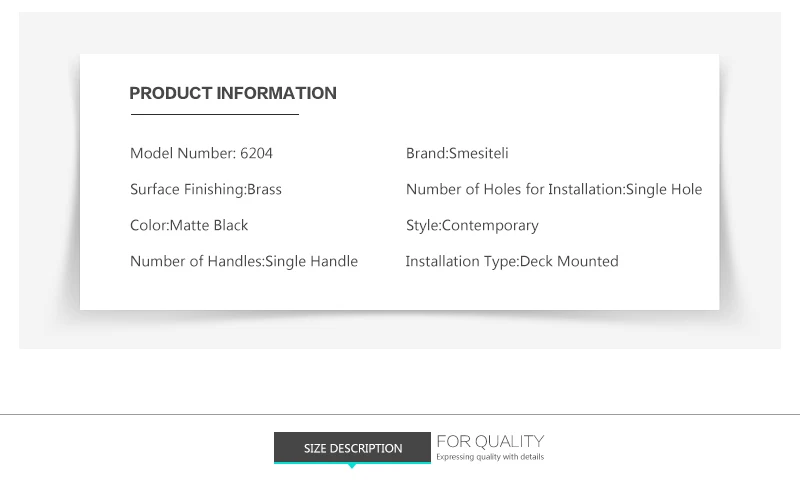
Task: Select the Brass finishing value
Action: point(264,190)
